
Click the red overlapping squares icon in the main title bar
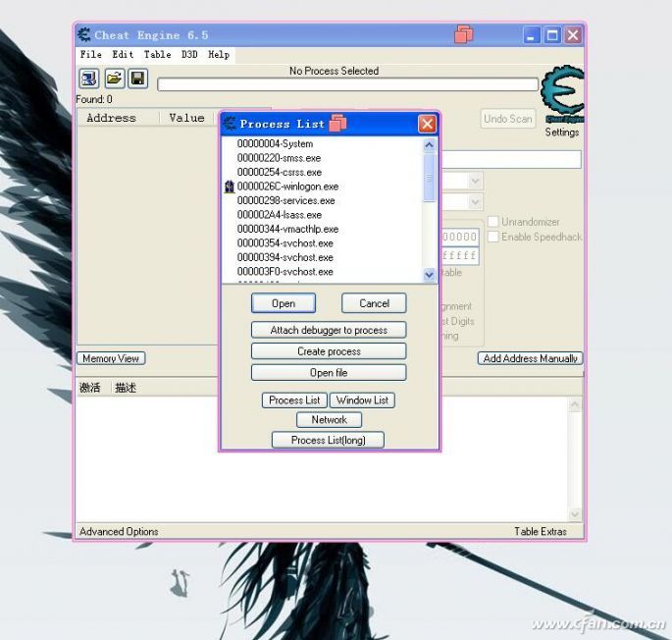click(464, 34)
